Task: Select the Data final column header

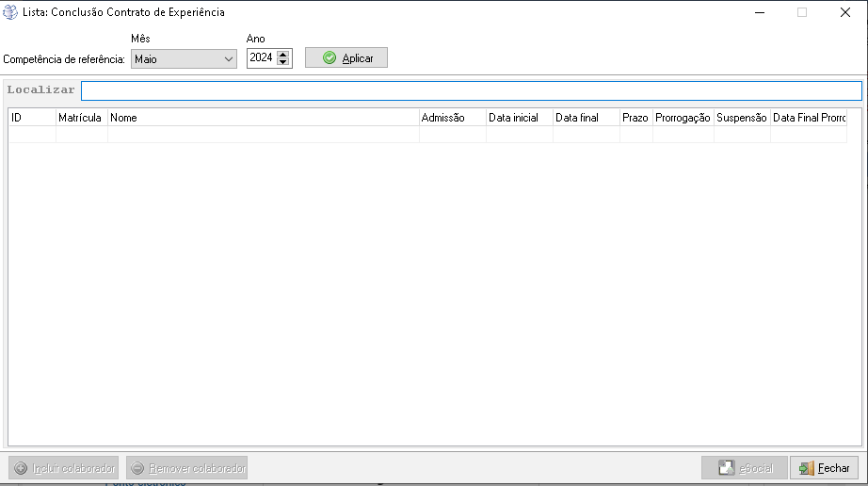Action: (586, 118)
